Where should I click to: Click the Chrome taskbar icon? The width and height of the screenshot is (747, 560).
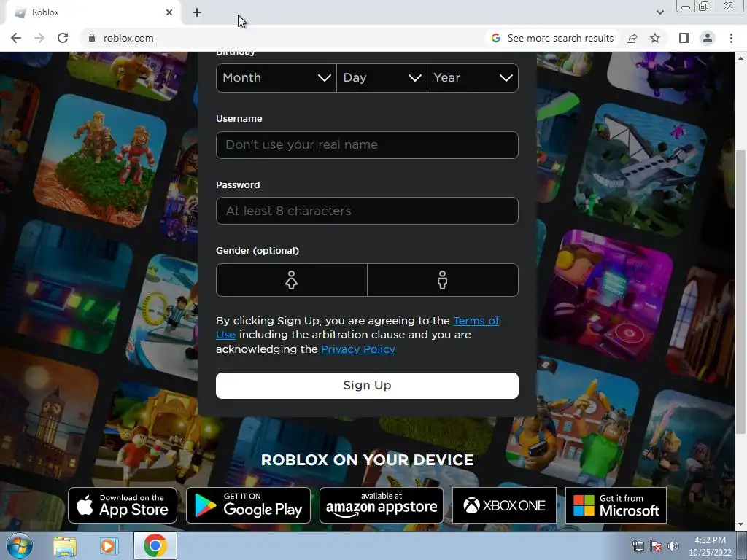coord(155,545)
